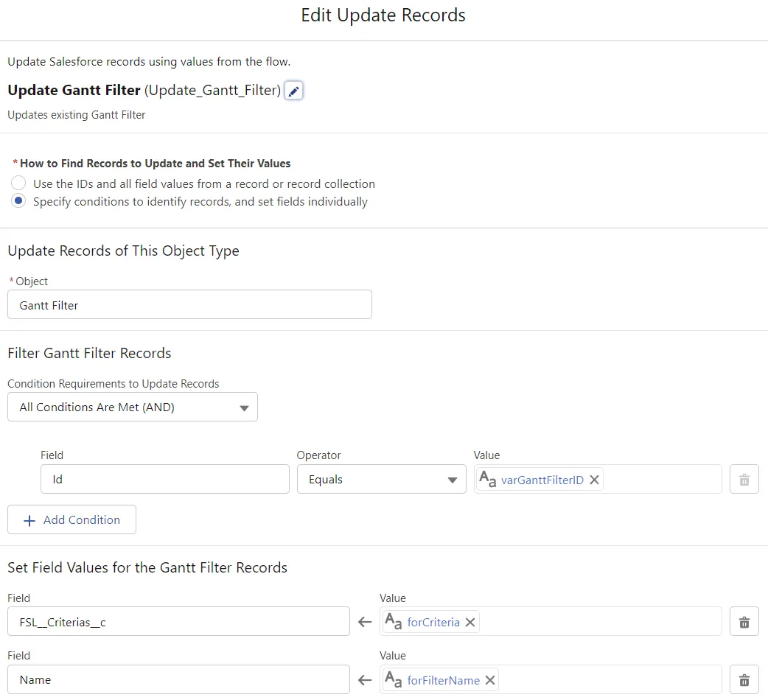The width and height of the screenshot is (768, 700).
Task: Remove the forCriteria value pill
Action: coord(469,623)
